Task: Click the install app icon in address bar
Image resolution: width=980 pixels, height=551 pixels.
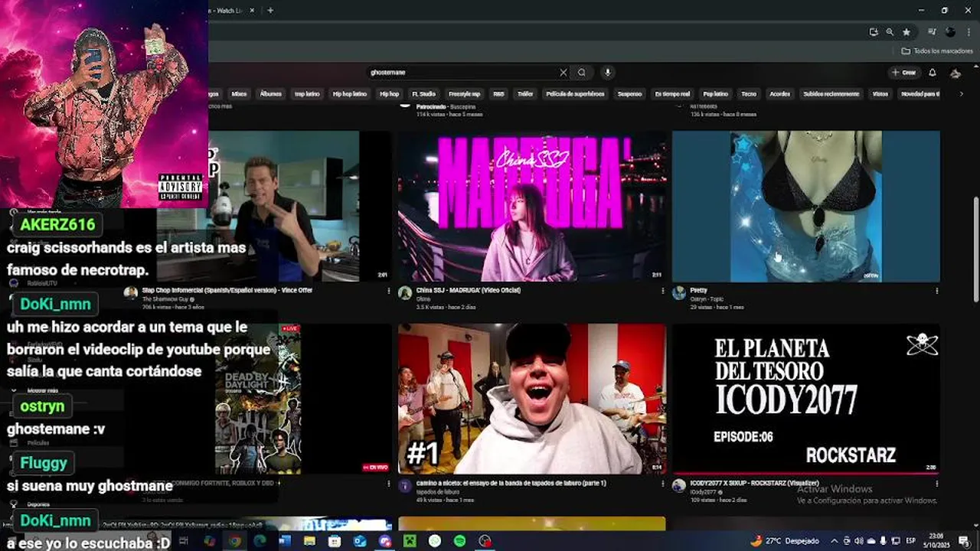Action: point(874,32)
